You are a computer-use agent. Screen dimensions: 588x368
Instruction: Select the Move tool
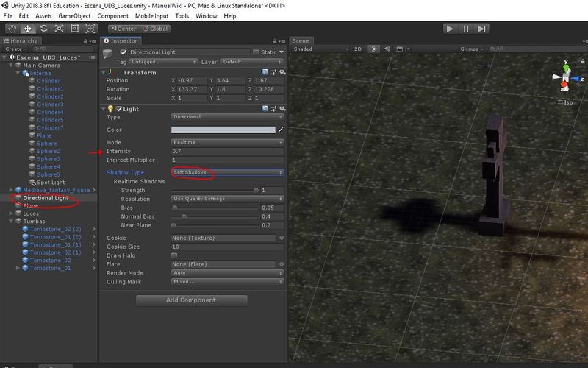click(28, 29)
